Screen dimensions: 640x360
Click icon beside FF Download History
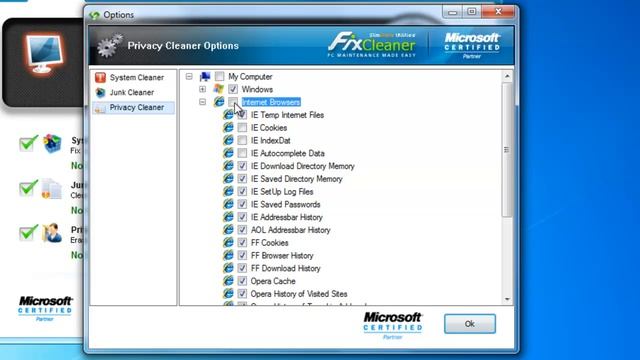pos(229,268)
